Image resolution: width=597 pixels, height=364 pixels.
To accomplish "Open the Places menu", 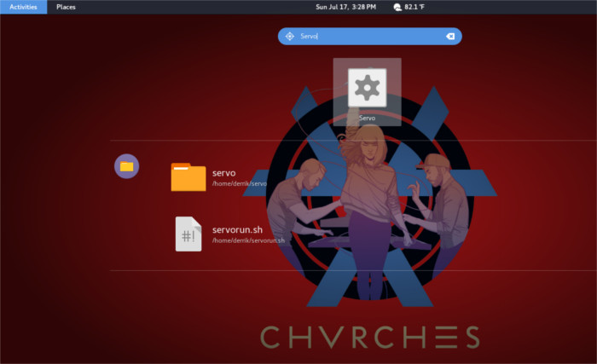I will click(x=66, y=7).
